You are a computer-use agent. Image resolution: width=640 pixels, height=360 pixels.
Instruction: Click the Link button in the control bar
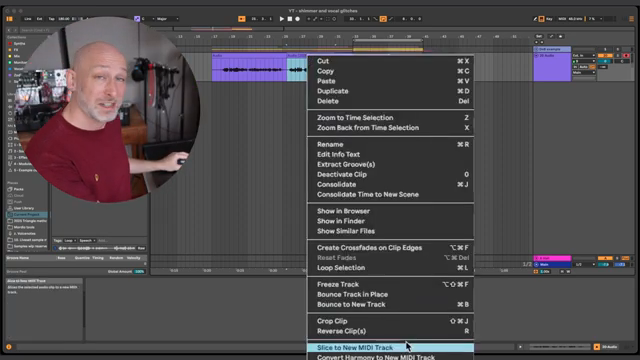[x=28, y=19]
